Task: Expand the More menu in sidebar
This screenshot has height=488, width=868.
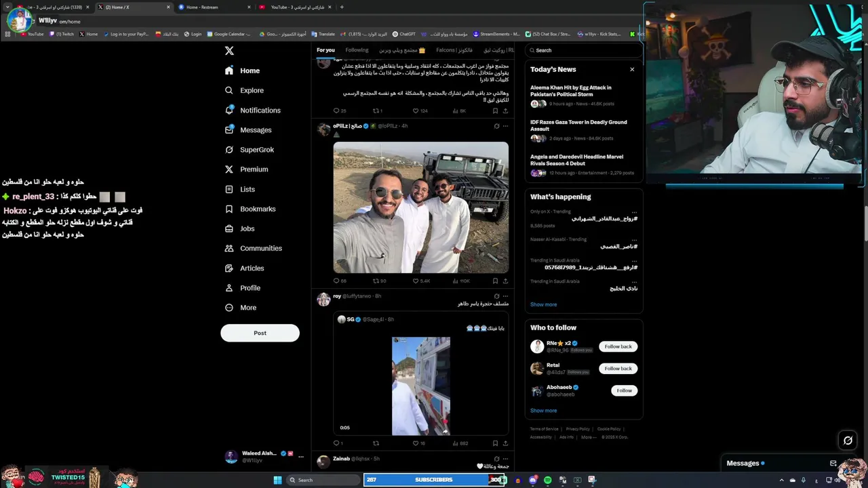Action: coord(241,308)
